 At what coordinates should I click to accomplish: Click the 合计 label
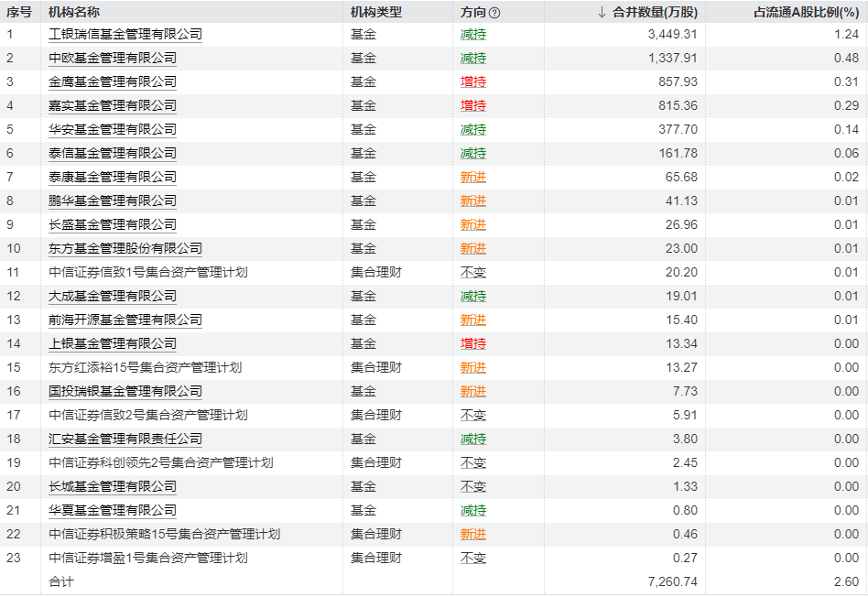(x=61, y=582)
